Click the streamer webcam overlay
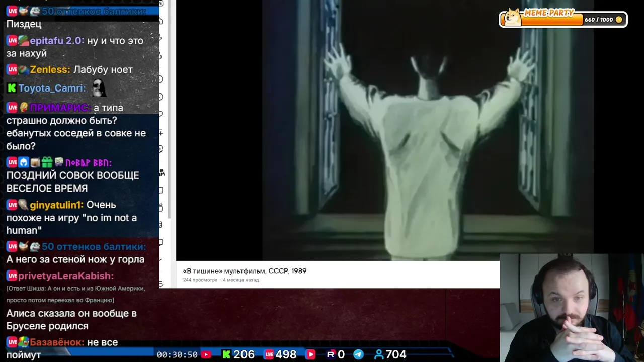The image size is (644, 362). point(572,308)
